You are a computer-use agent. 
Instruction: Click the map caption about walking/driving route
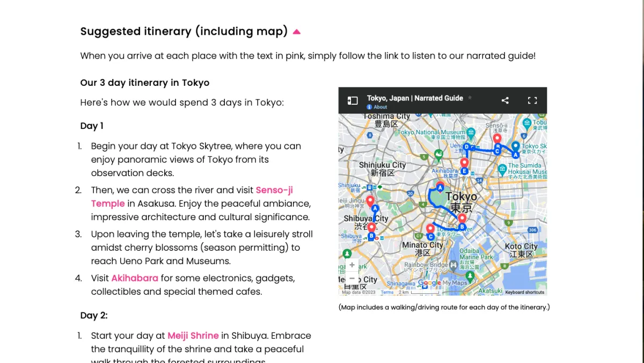coord(444,307)
